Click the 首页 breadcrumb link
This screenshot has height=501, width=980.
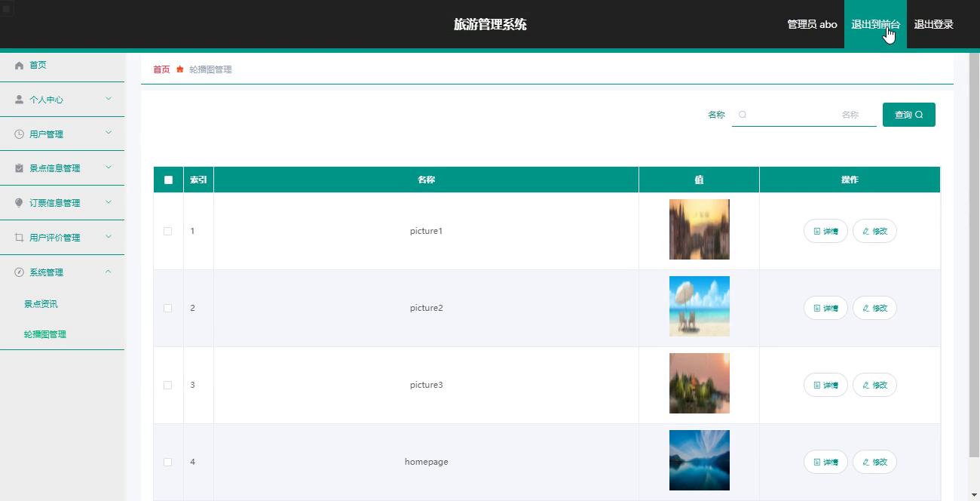click(x=161, y=69)
